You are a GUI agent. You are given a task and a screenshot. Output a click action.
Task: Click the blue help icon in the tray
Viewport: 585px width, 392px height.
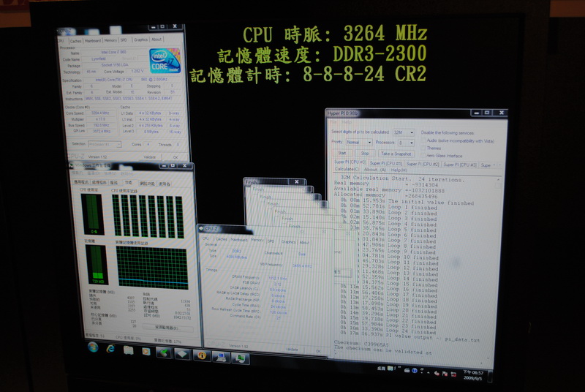pyautogui.click(x=414, y=370)
